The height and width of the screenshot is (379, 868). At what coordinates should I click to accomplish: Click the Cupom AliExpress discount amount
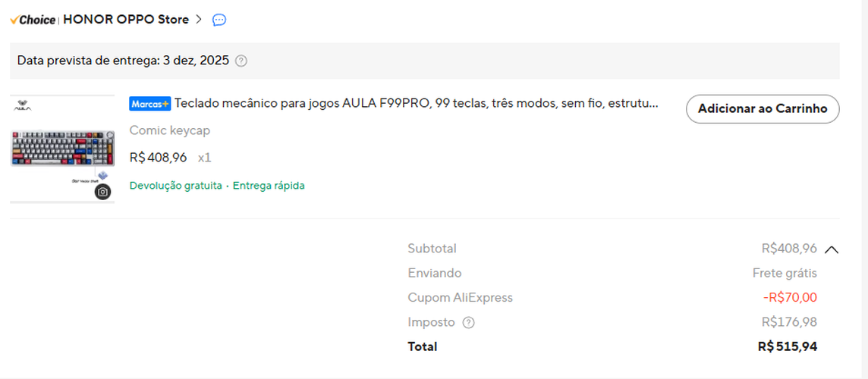(790, 297)
